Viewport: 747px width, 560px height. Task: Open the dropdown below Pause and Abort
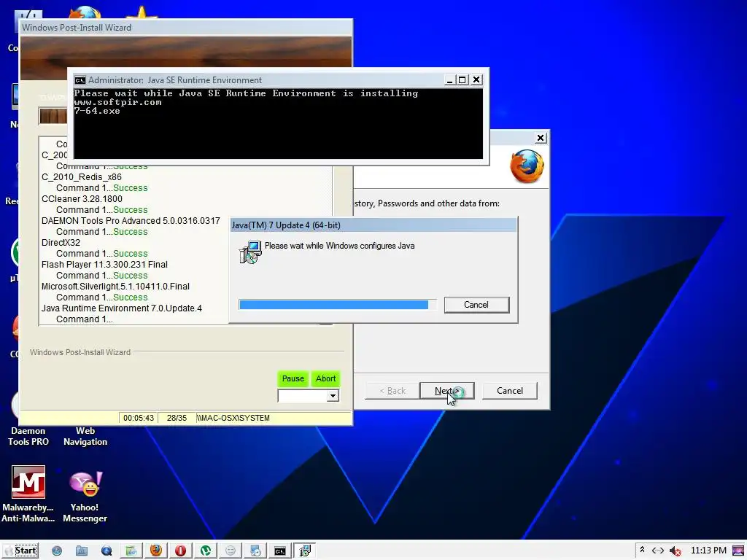point(333,396)
